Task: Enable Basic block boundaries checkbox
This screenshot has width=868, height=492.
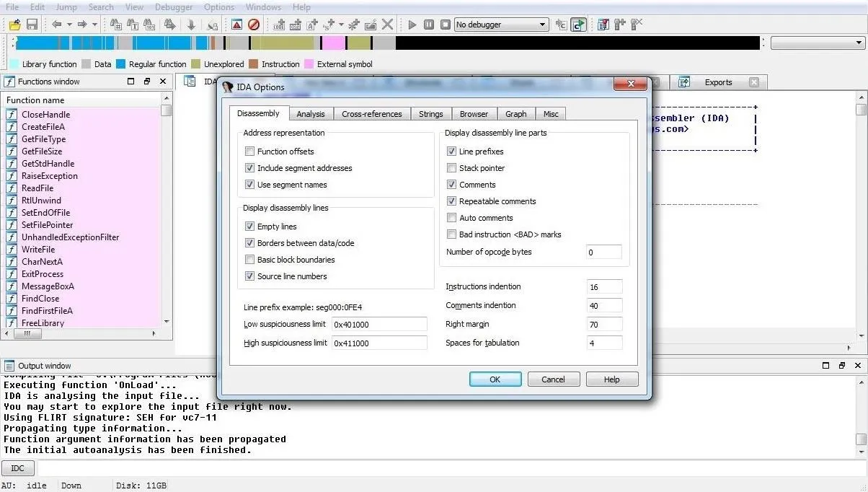Action: tap(249, 260)
